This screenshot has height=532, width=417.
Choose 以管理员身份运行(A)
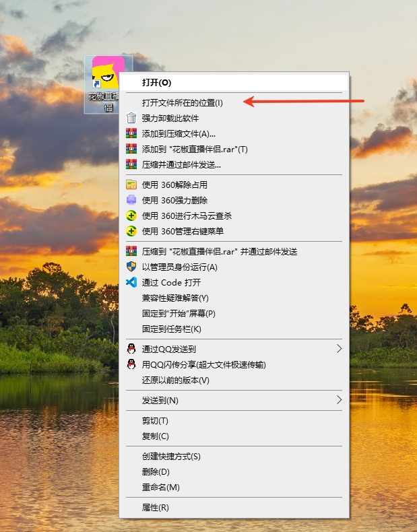point(234,267)
